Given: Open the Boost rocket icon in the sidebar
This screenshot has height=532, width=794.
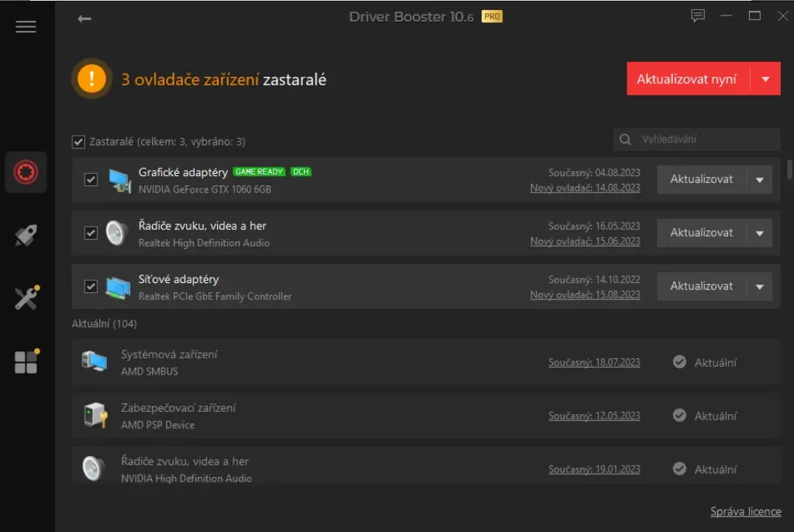Looking at the screenshot, I should [26, 235].
